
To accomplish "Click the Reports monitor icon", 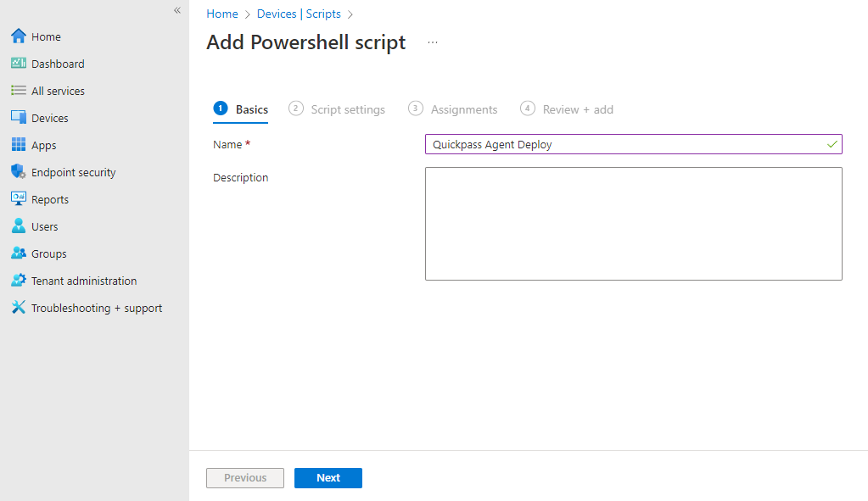I will (19, 198).
